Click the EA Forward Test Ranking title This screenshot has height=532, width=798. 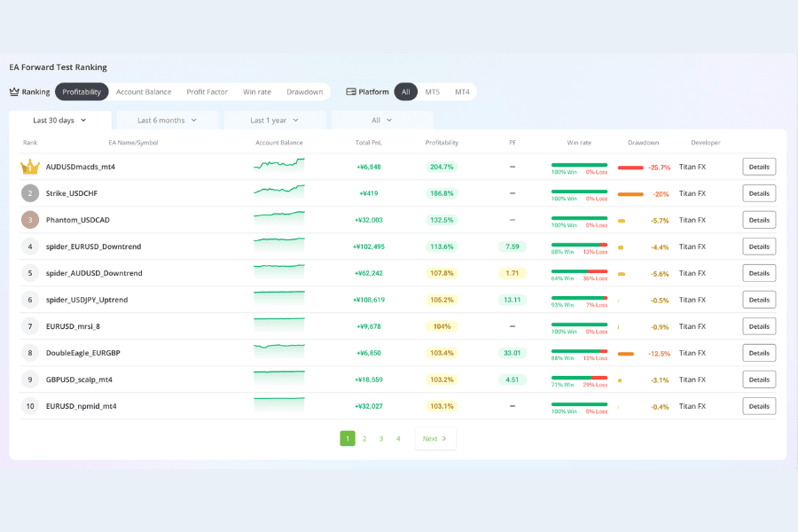pos(58,67)
